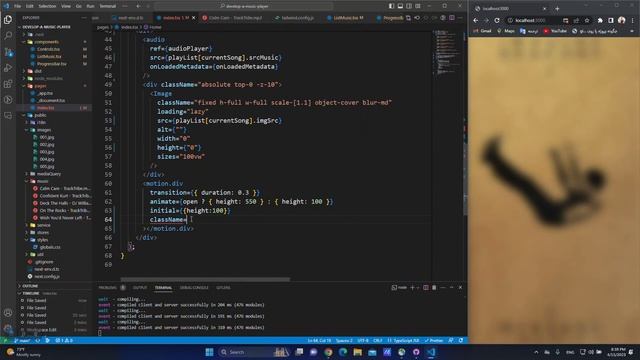640x360 pixels.
Task: Open the Selection menu
Action: click(47, 6)
